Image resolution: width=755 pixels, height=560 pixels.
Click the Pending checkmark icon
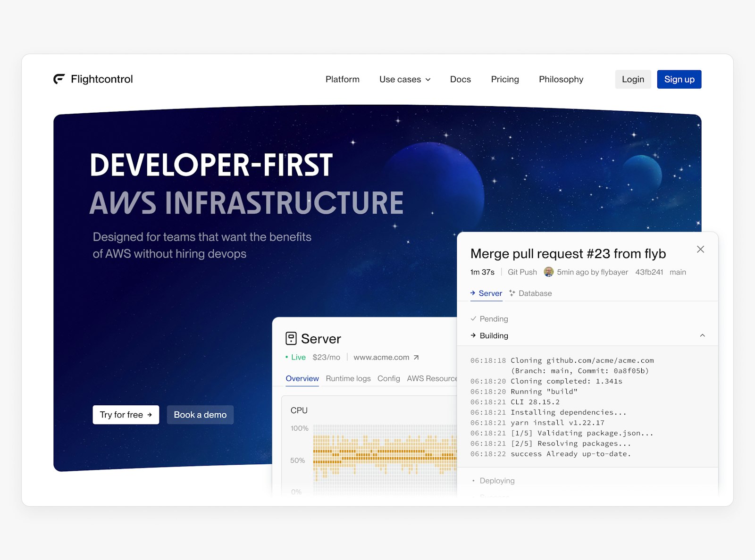coord(473,319)
